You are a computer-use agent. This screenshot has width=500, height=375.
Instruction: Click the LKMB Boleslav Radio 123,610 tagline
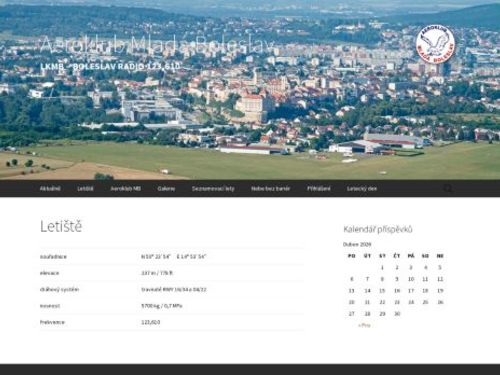(110, 66)
